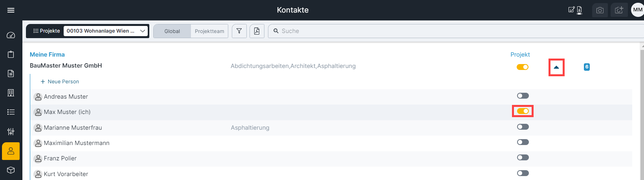Open the cube icon in sidebar
The width and height of the screenshot is (644, 180).
tap(11, 170)
